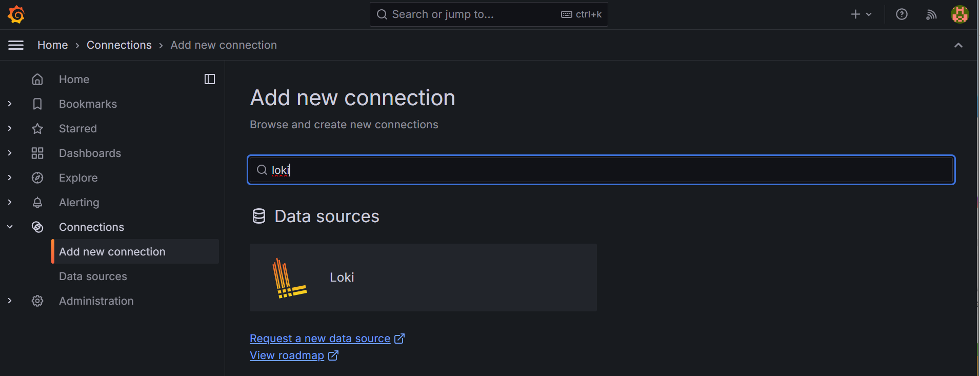The width and height of the screenshot is (980, 376).
Task: Expand the Explore section chevron
Action: click(x=10, y=177)
